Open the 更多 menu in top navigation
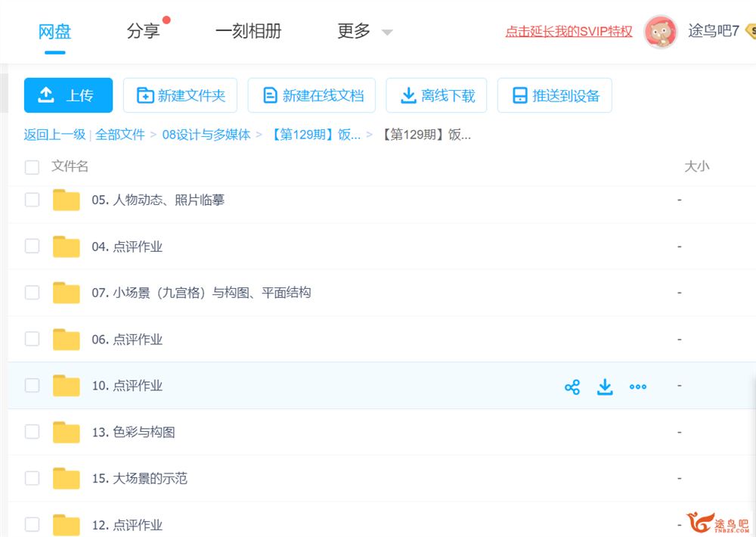The width and height of the screenshot is (756, 537). (x=354, y=31)
